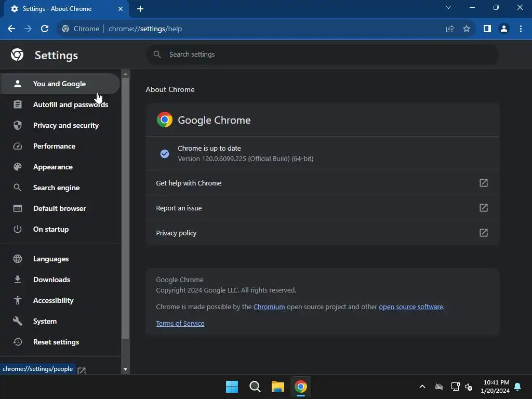Open Performance settings
This screenshot has width=532, height=399.
pos(60,146)
